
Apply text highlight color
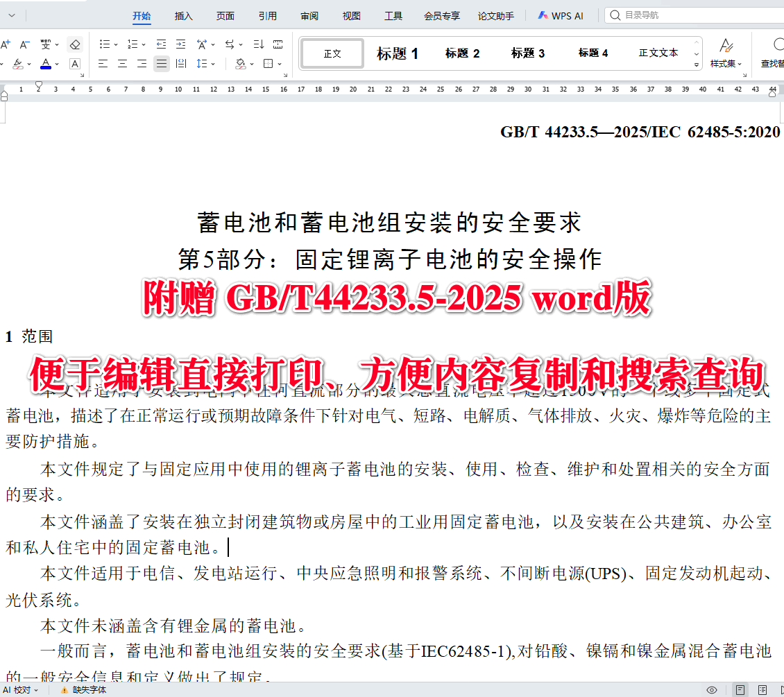click(x=17, y=63)
